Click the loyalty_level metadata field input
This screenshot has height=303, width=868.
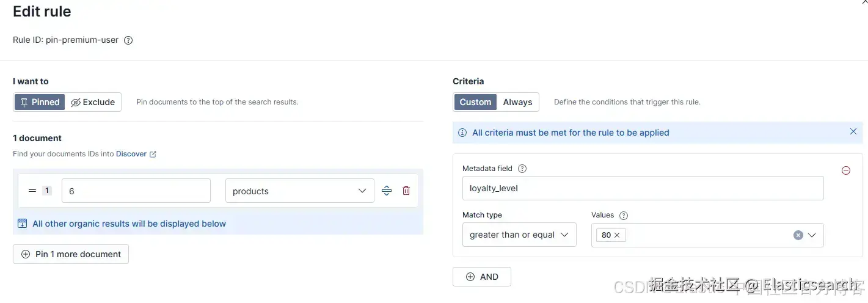coord(643,188)
